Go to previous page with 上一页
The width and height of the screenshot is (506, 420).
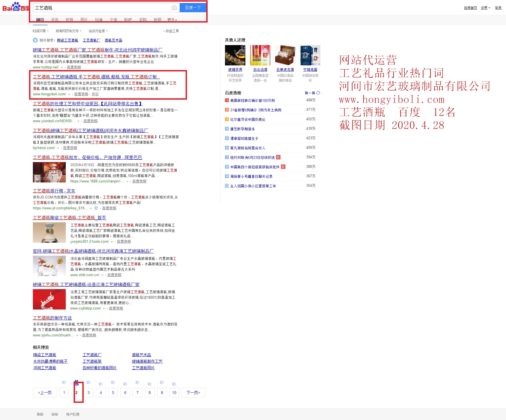[45, 393]
